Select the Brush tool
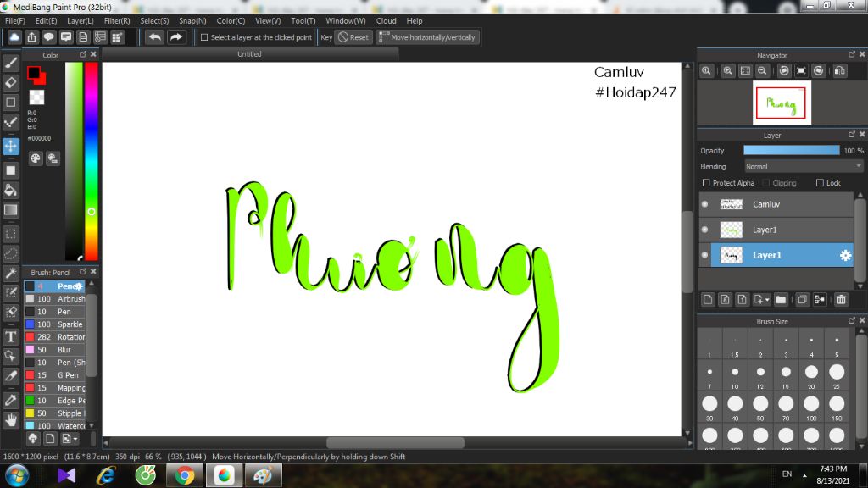 point(10,63)
